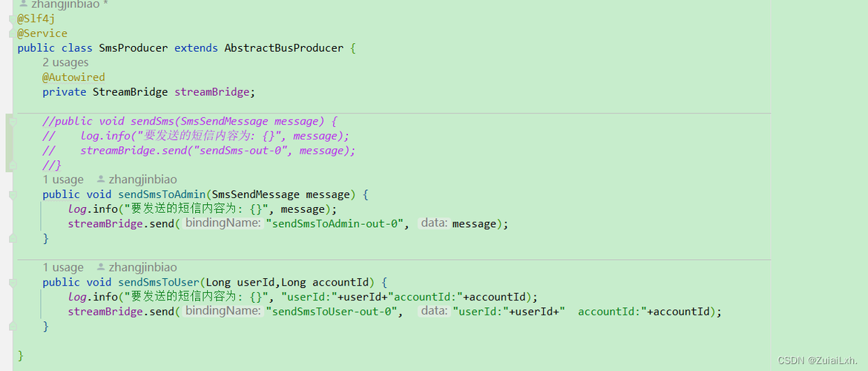Place cursor on streamBridge field declaration
The height and width of the screenshot is (371, 868).
tap(212, 92)
